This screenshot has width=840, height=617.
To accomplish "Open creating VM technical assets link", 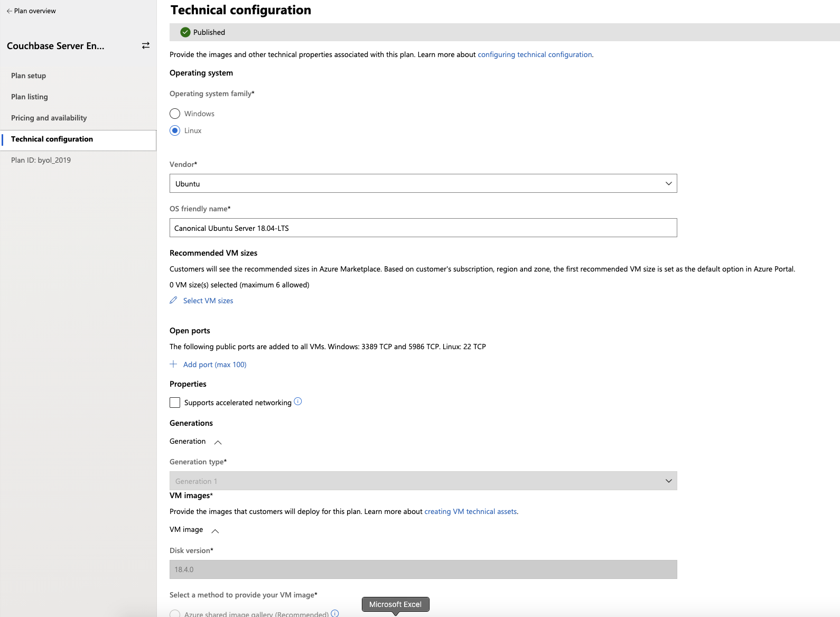I will coord(470,511).
